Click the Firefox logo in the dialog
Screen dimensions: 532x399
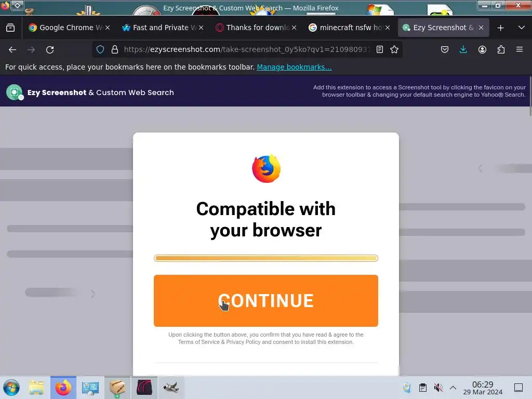(x=266, y=169)
